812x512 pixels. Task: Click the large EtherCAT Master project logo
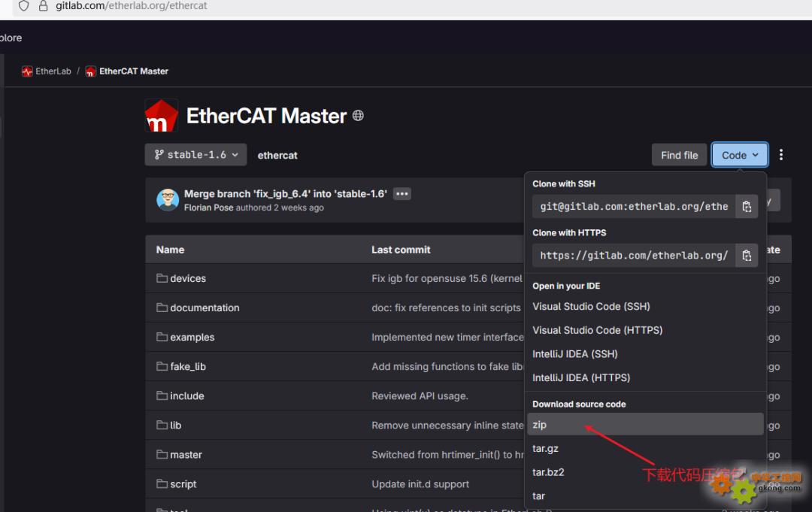162,116
